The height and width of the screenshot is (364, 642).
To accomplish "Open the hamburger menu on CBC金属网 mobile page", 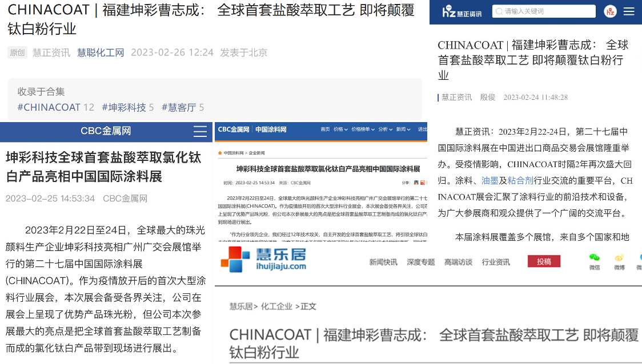I will click(200, 131).
